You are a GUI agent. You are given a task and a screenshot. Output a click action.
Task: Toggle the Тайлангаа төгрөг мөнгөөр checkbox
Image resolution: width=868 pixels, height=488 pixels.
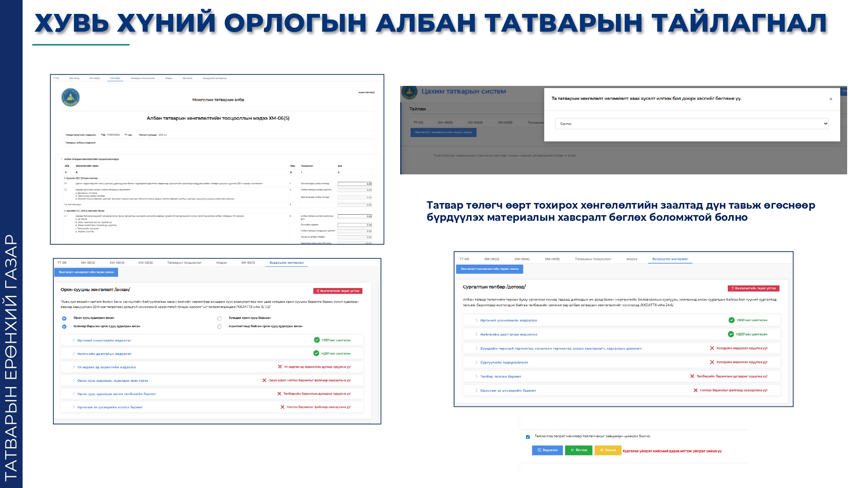528,437
